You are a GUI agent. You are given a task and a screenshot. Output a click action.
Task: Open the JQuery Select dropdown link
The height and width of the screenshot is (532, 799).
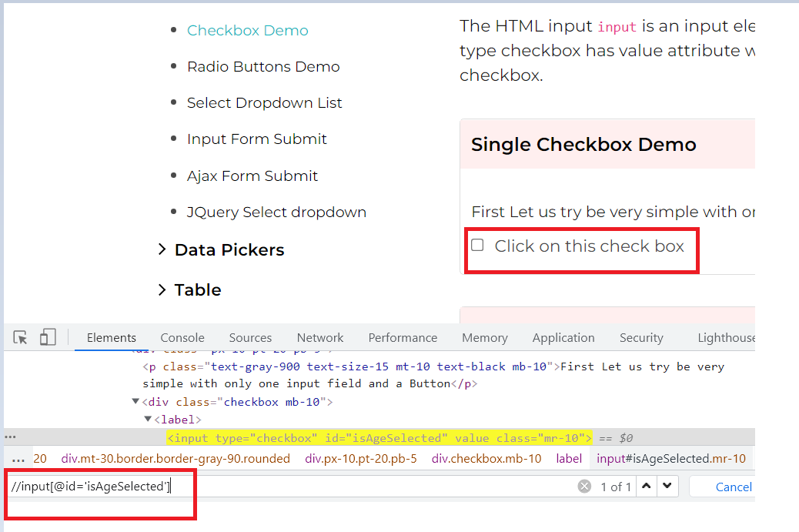click(276, 212)
